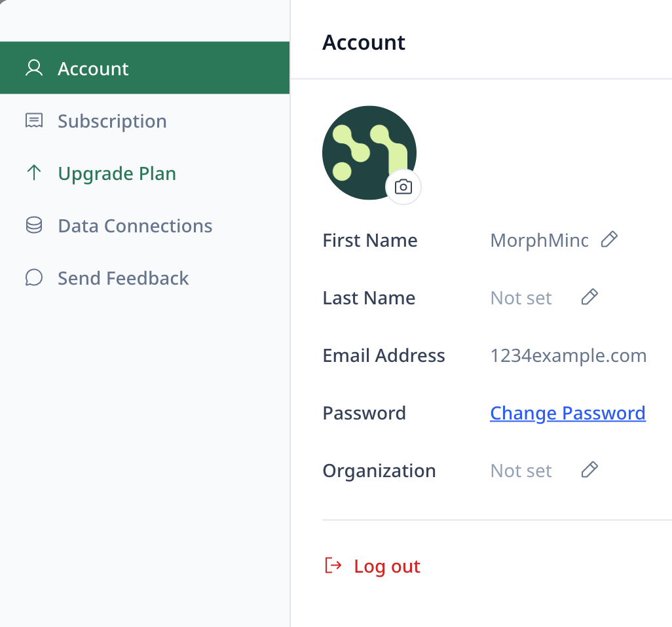Click the 1234example.com email address value
This screenshot has width=672, height=627.
click(x=568, y=355)
